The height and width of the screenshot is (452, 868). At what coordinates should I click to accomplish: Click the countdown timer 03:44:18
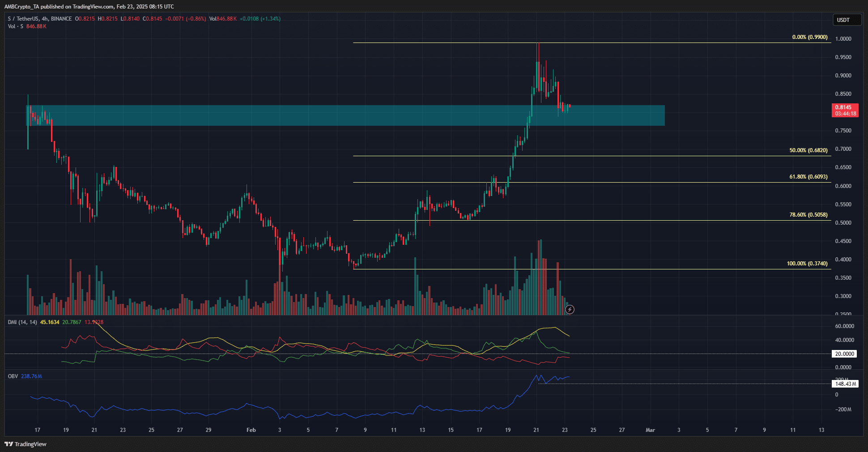click(x=846, y=114)
